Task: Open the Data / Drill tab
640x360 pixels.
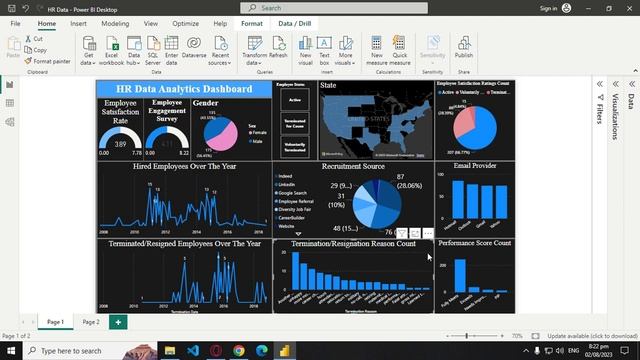Action: click(295, 24)
